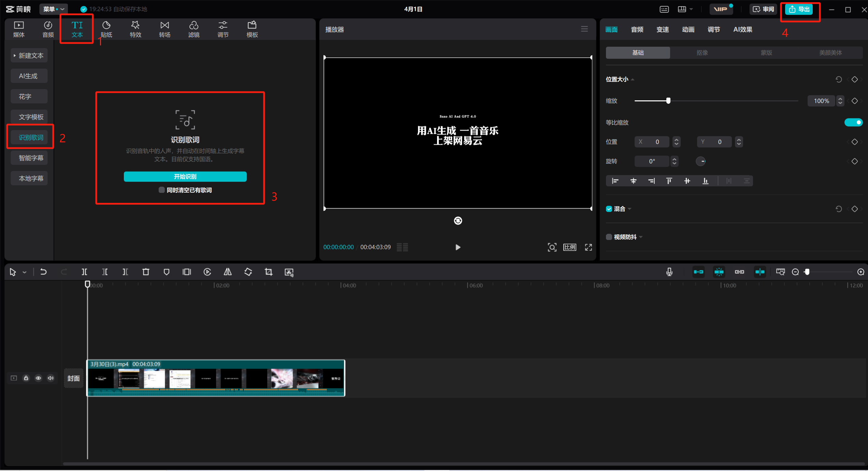Open the 模板 templates tab
Viewport: 868px width, 471px height.
252,29
